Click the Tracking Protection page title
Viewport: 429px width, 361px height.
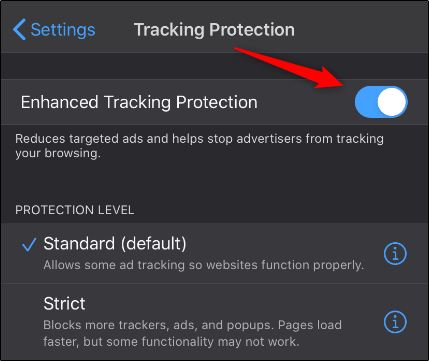(x=214, y=30)
